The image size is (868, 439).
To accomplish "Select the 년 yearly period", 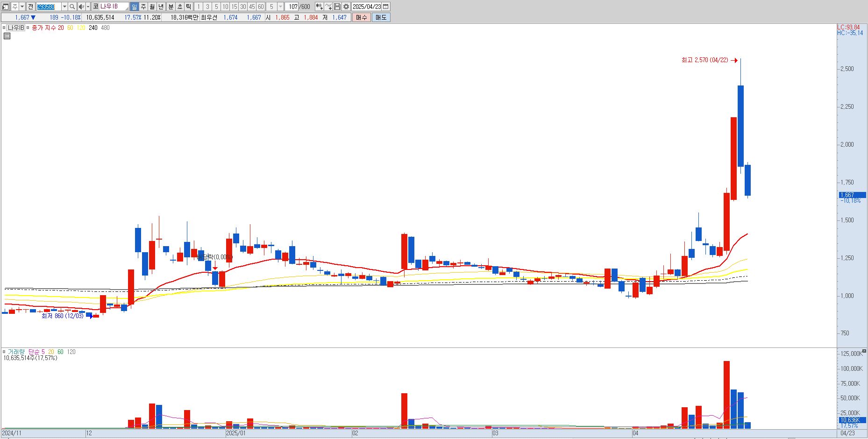I will (161, 7).
